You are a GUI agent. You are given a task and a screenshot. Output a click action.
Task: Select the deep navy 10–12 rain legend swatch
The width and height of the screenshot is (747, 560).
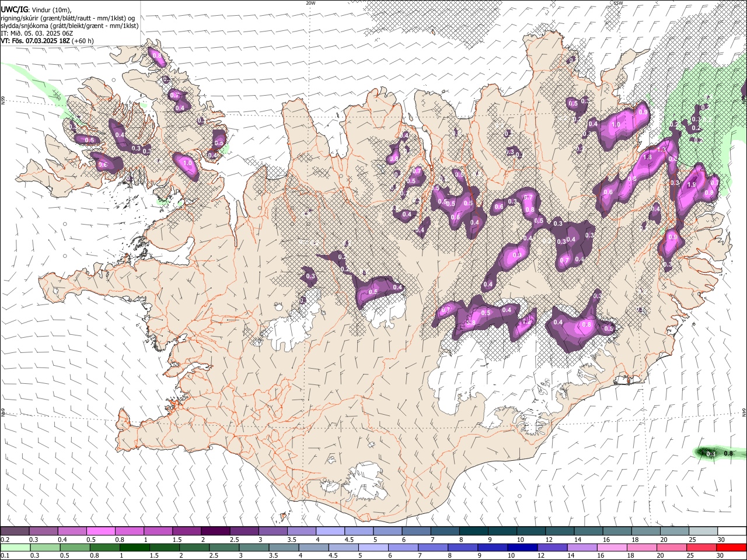tap(522, 548)
